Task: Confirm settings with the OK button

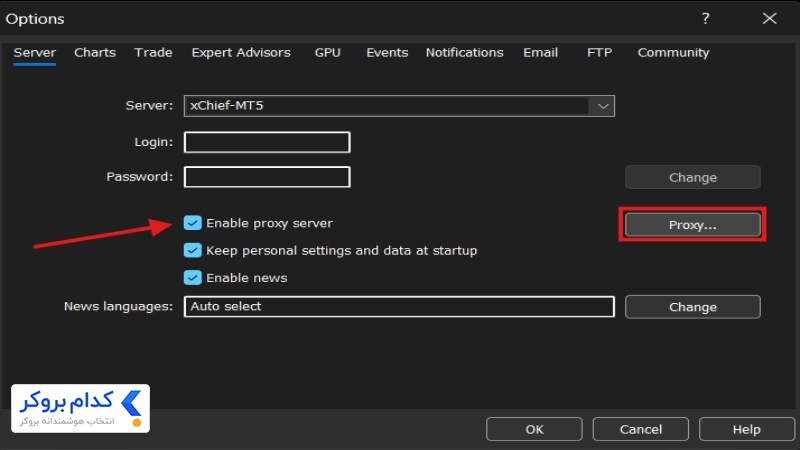Action: click(534, 429)
